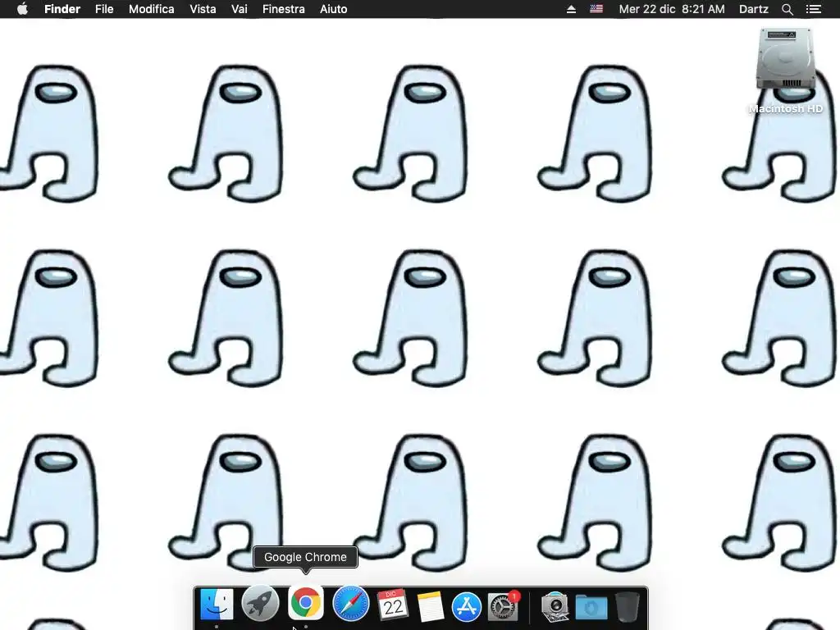This screenshot has width=840, height=630.
Task: Click the date and time clock
Action: (x=672, y=9)
